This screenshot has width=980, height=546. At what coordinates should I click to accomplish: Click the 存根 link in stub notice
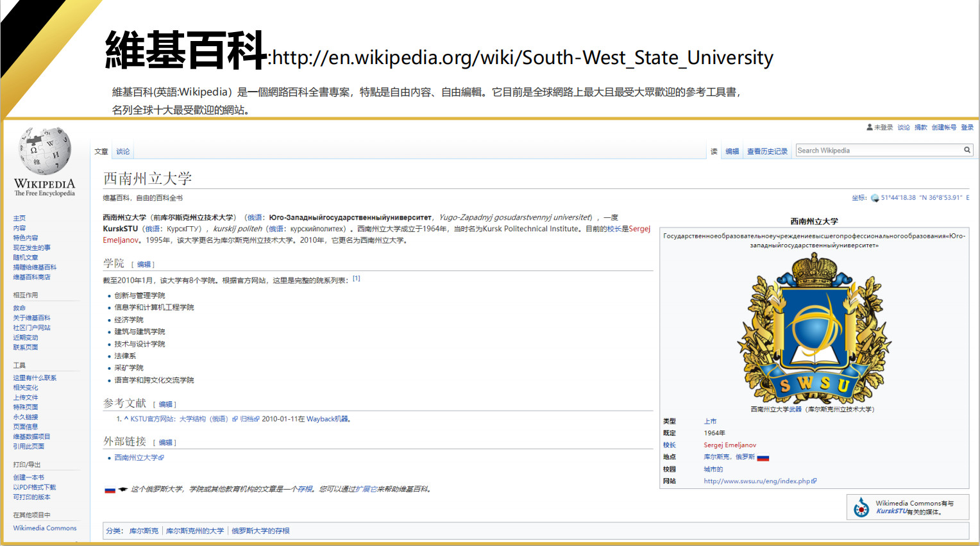coord(305,490)
